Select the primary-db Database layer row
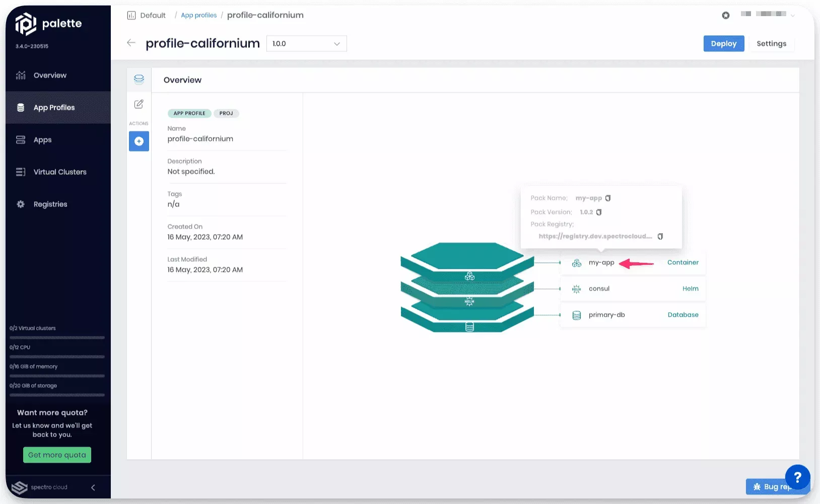Image resolution: width=820 pixels, height=504 pixels. coord(633,315)
